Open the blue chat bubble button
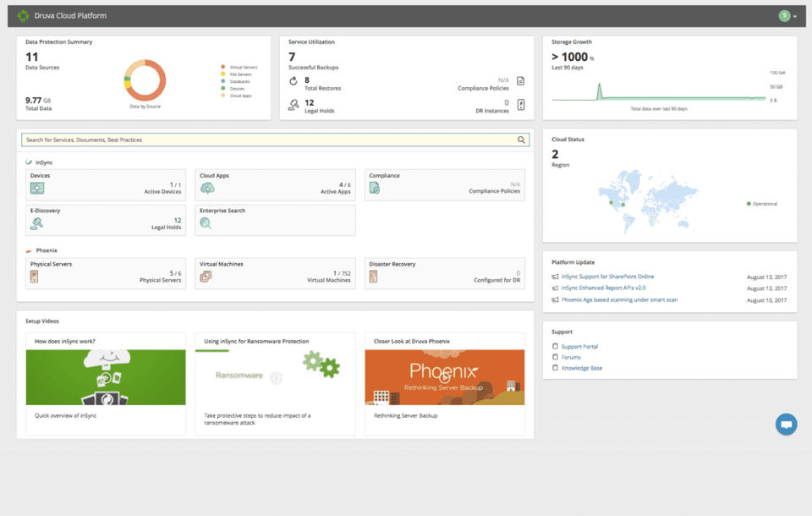This screenshot has width=812, height=516. pos(786,425)
